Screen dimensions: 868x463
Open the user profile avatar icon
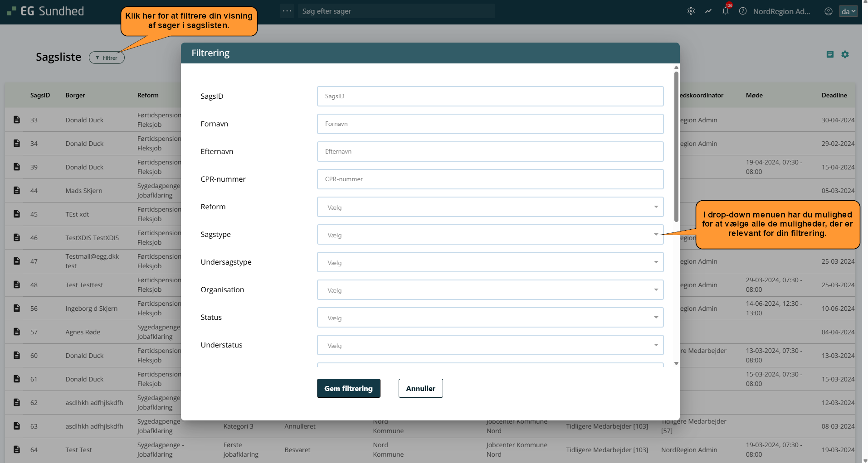[829, 11]
